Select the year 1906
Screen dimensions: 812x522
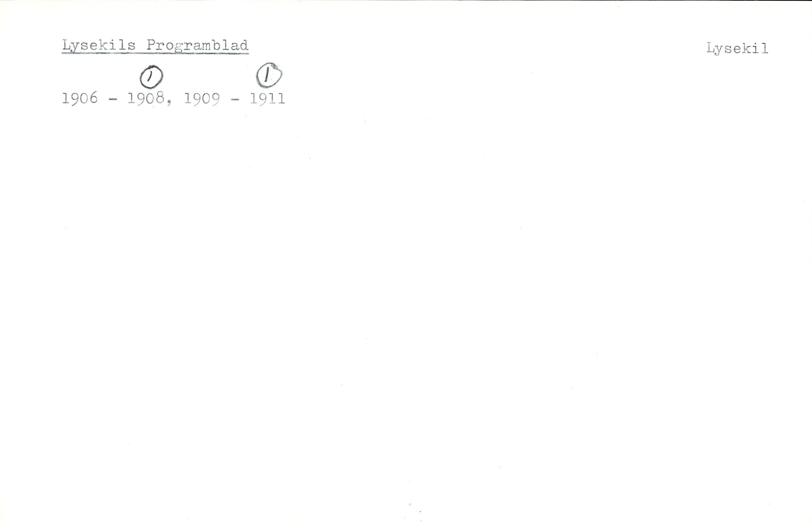80,98
